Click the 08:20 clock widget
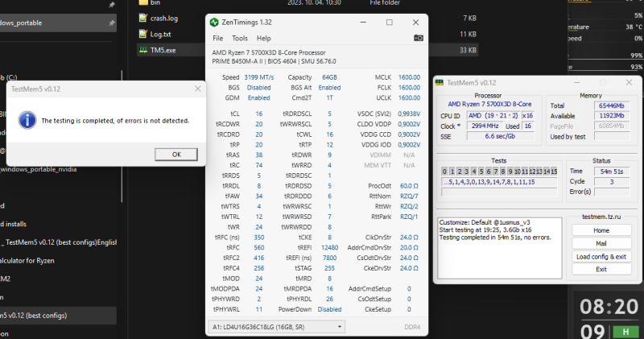 609,307
